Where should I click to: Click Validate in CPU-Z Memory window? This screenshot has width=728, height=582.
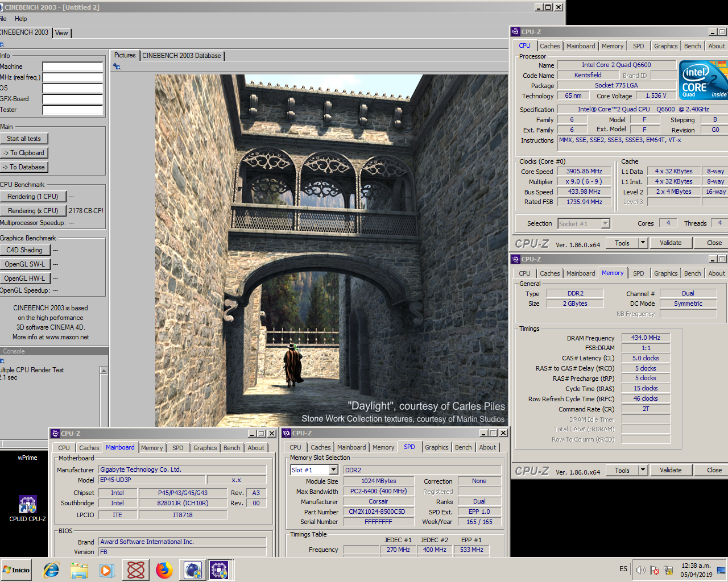pos(671,470)
